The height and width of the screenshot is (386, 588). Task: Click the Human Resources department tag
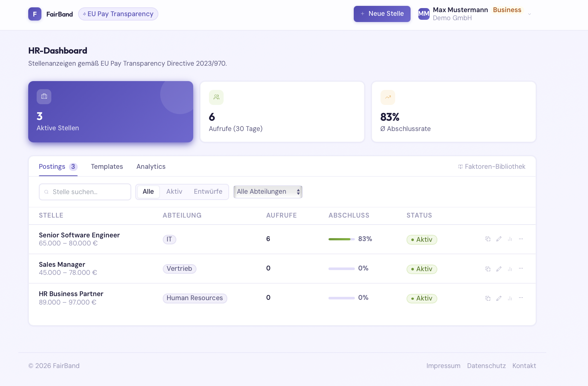pos(195,298)
